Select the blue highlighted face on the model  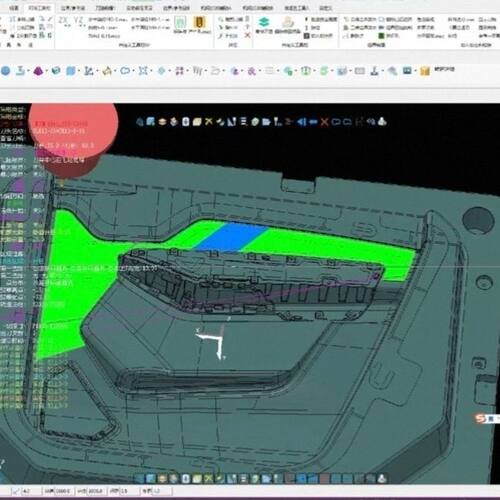(231, 237)
